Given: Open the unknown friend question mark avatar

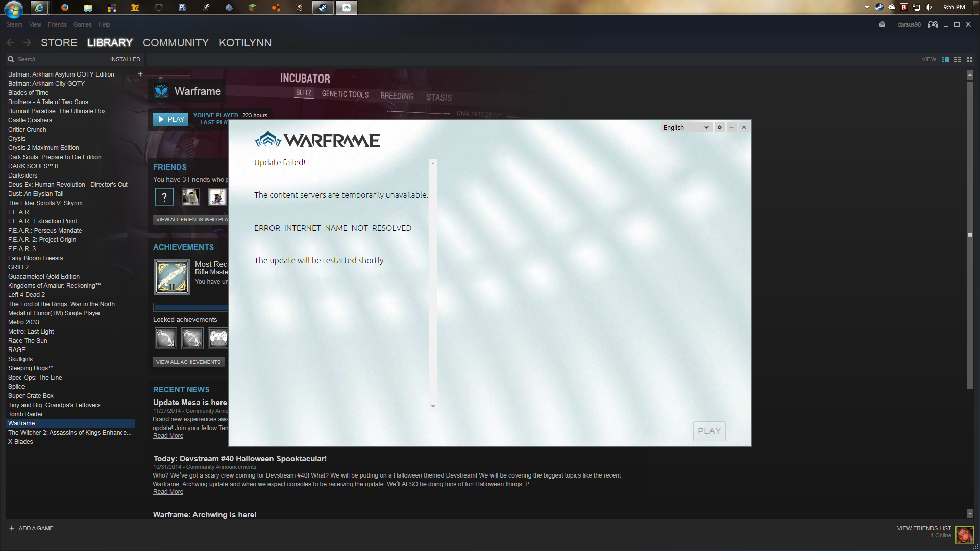Looking at the screenshot, I should coord(164,197).
